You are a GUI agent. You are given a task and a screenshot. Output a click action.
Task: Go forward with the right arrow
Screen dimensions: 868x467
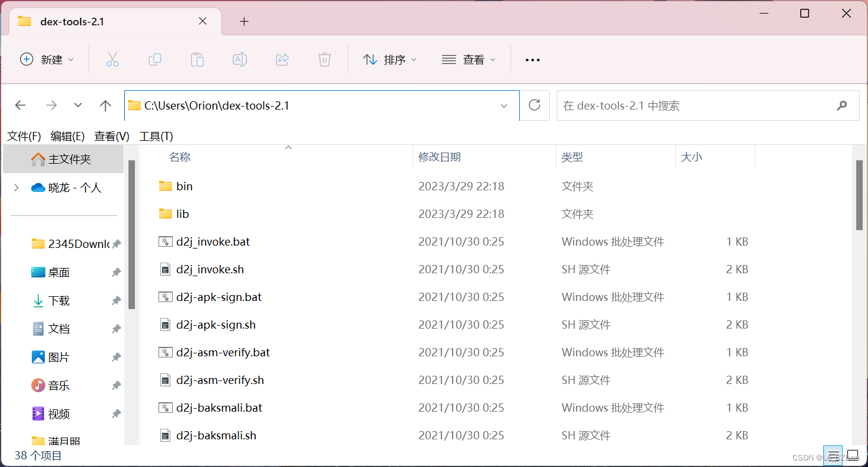coord(52,105)
